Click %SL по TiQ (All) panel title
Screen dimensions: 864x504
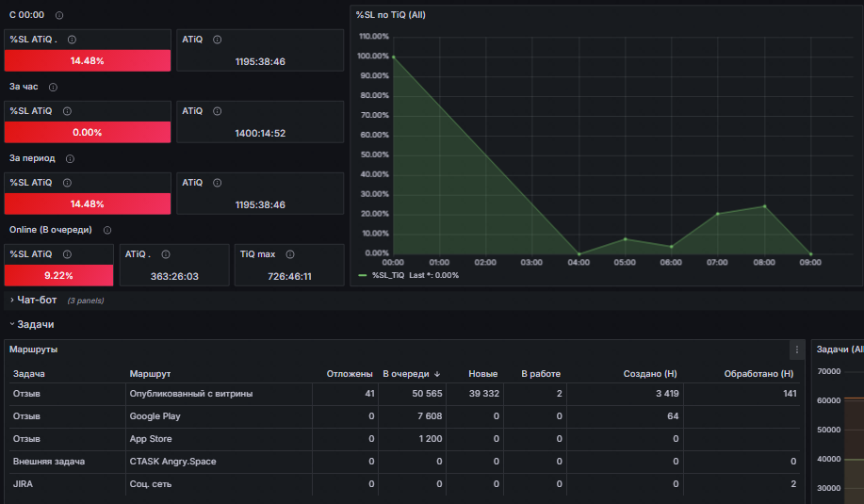tap(391, 15)
